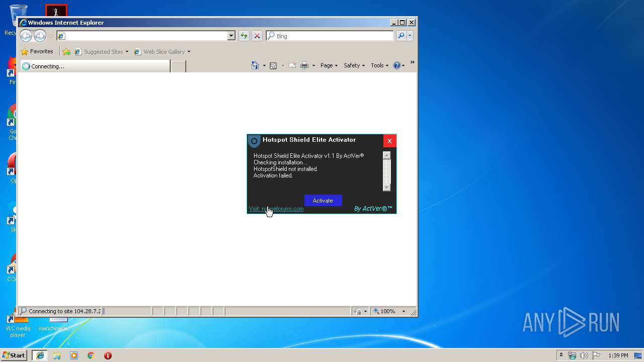The image size is (644, 362).
Task: Expand the Suggested Sites dropdown arrow
Action: tap(127, 52)
